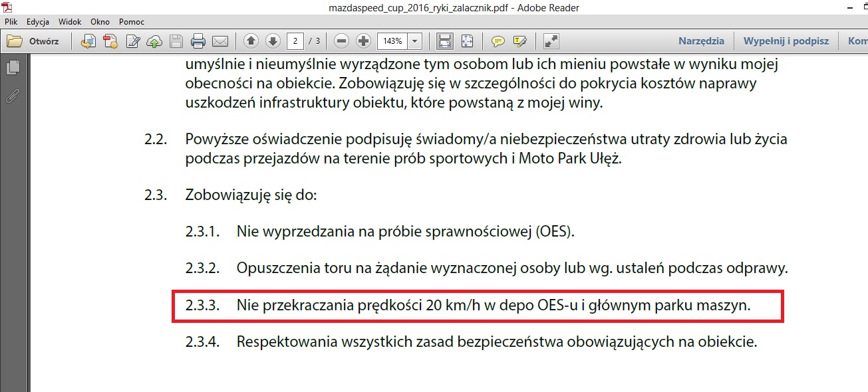Open the Widok menu
The width and height of the screenshot is (868, 392).
click(70, 22)
